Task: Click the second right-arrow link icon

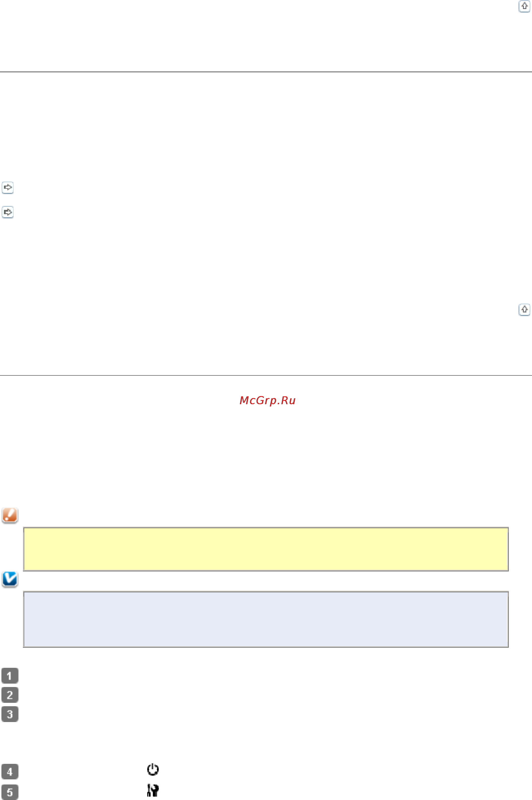Action: [8, 212]
